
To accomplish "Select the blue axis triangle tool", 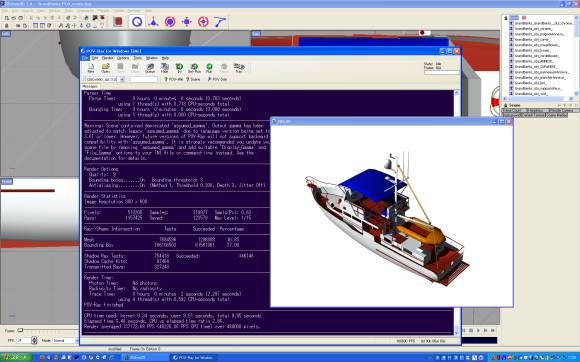I will (x=153, y=22).
